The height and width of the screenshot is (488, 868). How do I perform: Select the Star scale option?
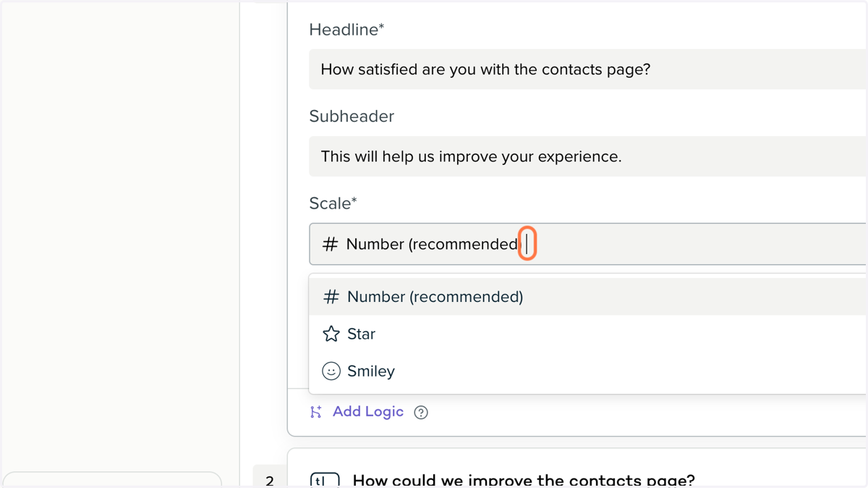point(587,334)
